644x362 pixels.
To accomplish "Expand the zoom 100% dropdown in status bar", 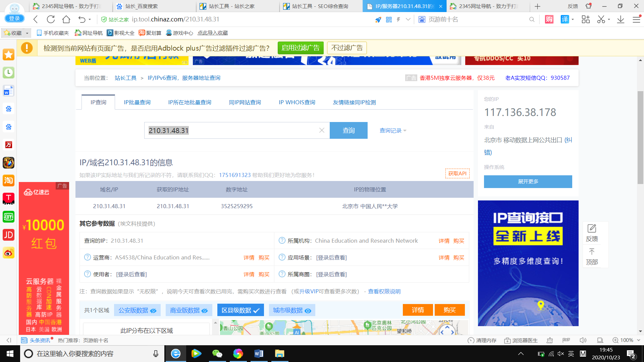I will click(x=639, y=340).
